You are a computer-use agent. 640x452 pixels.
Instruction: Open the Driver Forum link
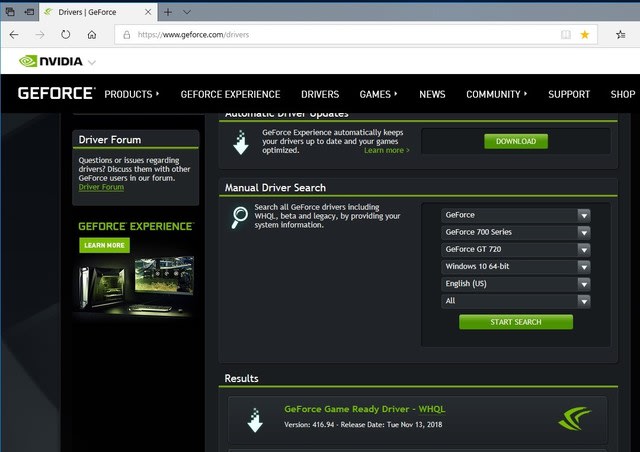(101, 187)
